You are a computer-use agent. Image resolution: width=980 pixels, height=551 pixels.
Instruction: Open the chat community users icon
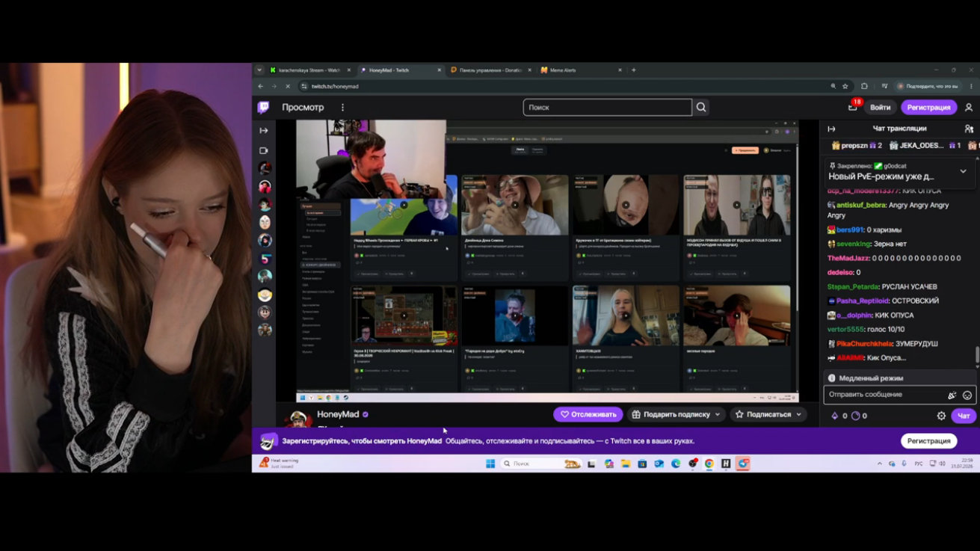pyautogui.click(x=970, y=129)
